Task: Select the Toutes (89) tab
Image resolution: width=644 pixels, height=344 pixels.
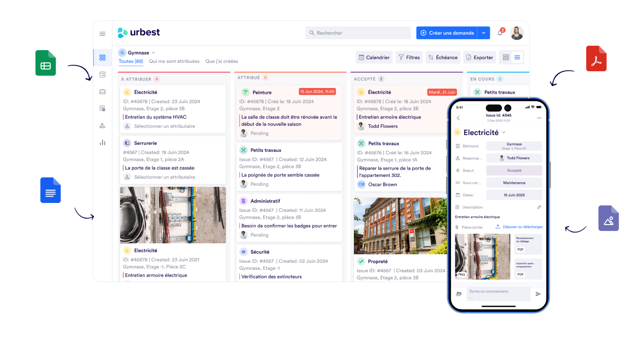Action: point(131,61)
